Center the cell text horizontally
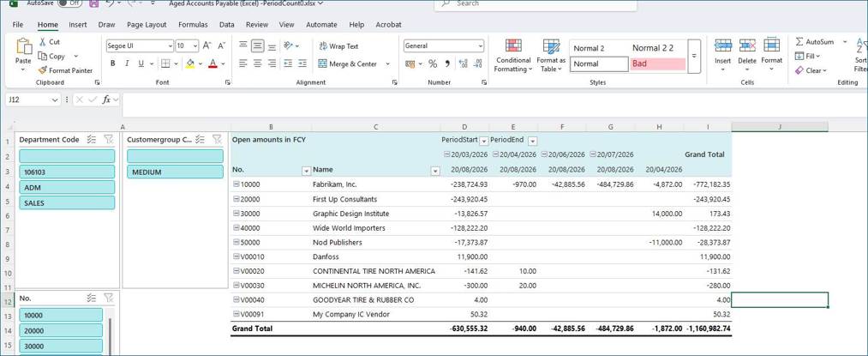The width and height of the screenshot is (868, 356). click(257, 63)
